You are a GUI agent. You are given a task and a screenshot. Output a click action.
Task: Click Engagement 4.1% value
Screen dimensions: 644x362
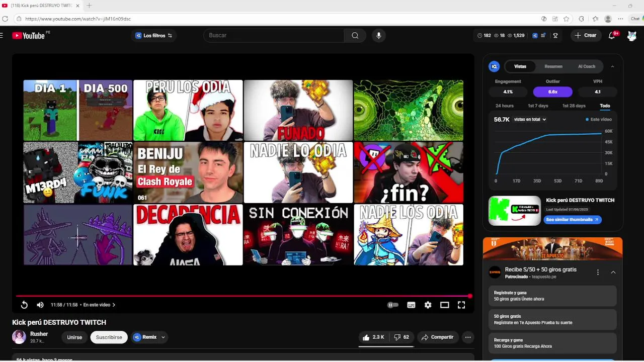508,92
